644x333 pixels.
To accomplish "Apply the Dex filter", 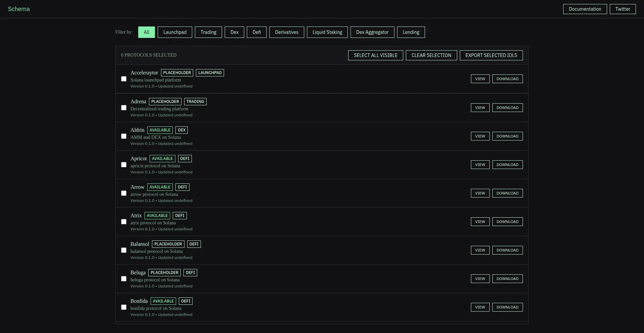I will 234,32.
